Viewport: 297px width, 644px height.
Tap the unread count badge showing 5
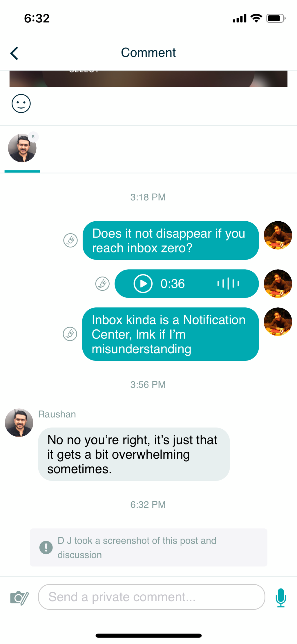[x=33, y=137]
